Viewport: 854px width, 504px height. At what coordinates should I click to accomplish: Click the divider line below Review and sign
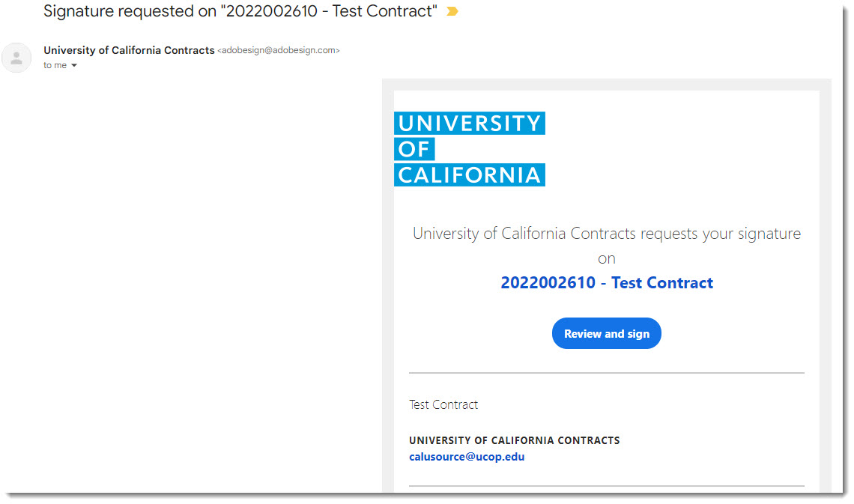click(x=607, y=373)
